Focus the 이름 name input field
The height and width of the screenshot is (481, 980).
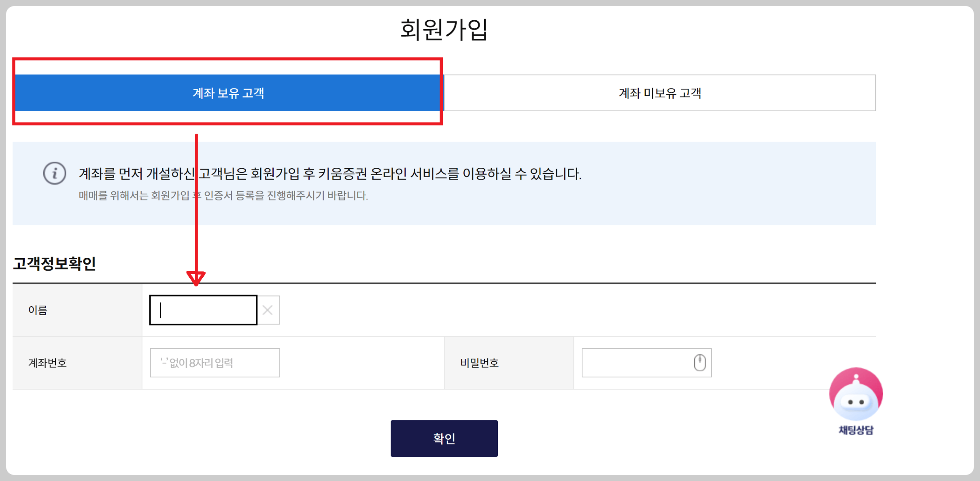click(x=202, y=310)
